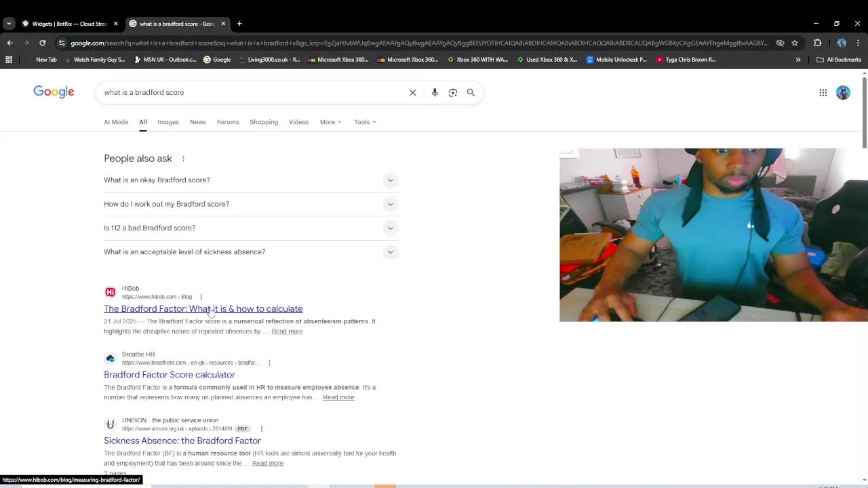View site information icon in address bar
The height and width of the screenshot is (488, 868).
[x=62, y=43]
